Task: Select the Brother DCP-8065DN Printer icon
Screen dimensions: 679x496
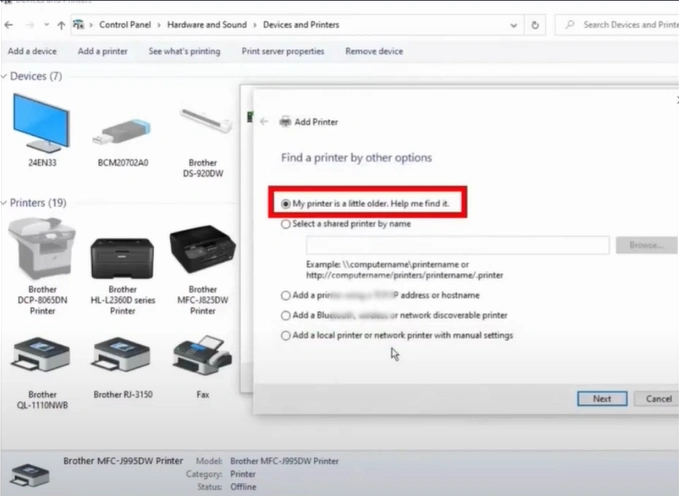Action: pos(41,250)
